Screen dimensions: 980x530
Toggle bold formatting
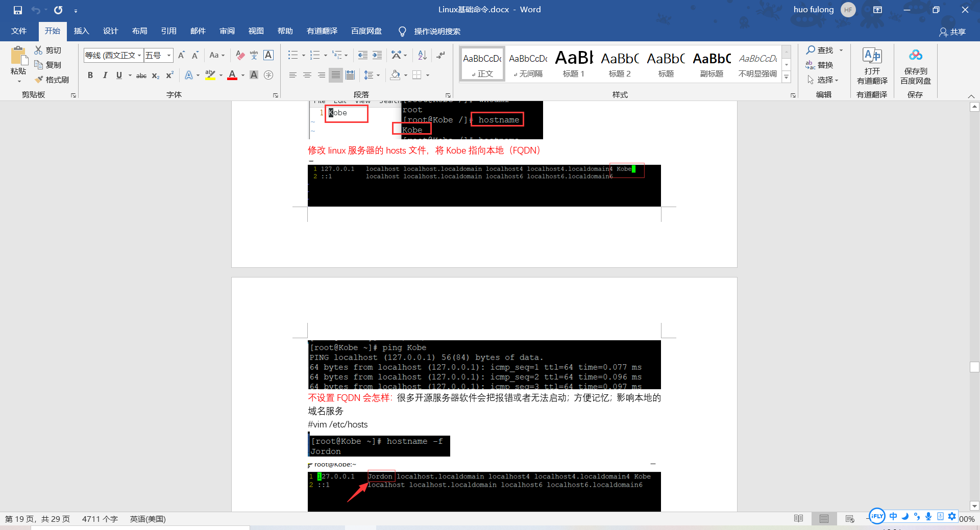coord(90,75)
